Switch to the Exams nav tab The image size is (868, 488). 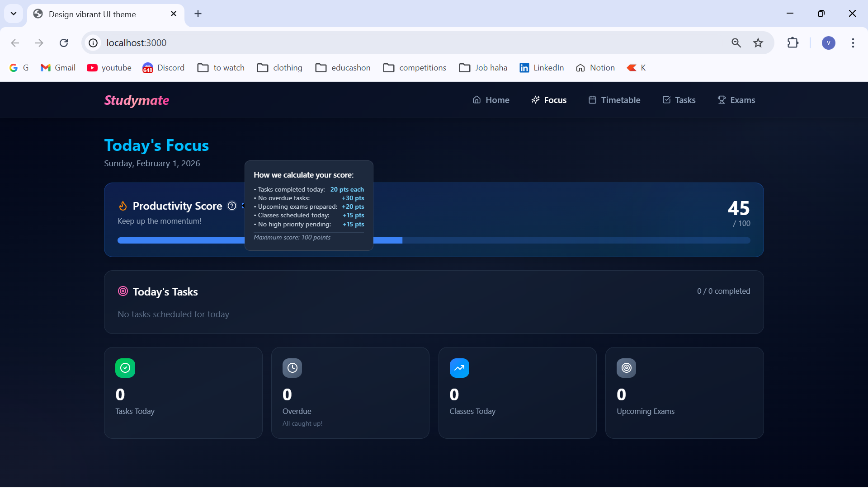(x=736, y=100)
